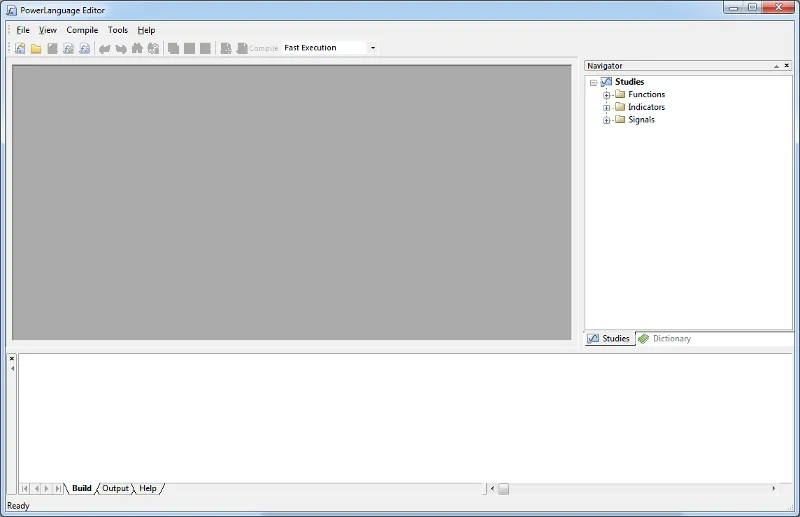This screenshot has width=800, height=517.
Task: Click the PowerLanguage Editor title icon
Action: pos(11,10)
